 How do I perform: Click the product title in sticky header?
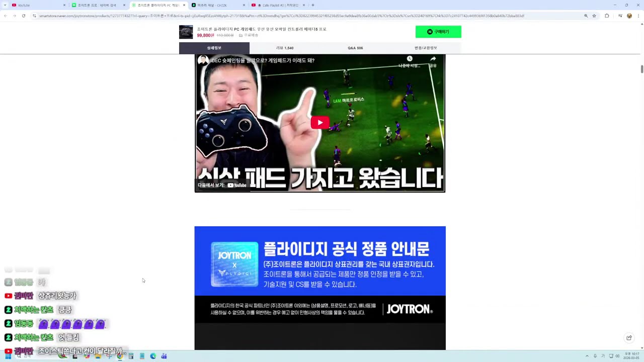pos(262,29)
